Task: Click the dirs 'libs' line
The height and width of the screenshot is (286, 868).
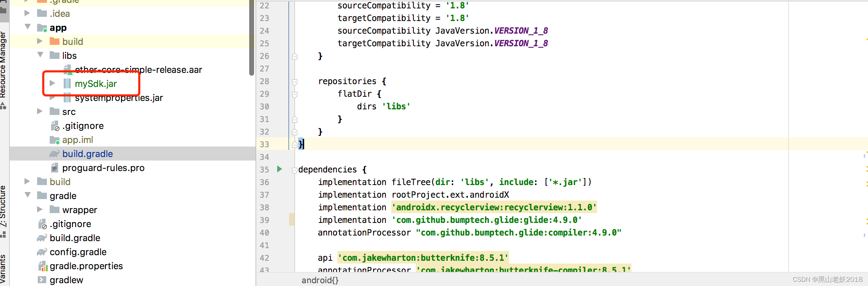Action: pyautogui.click(x=383, y=106)
